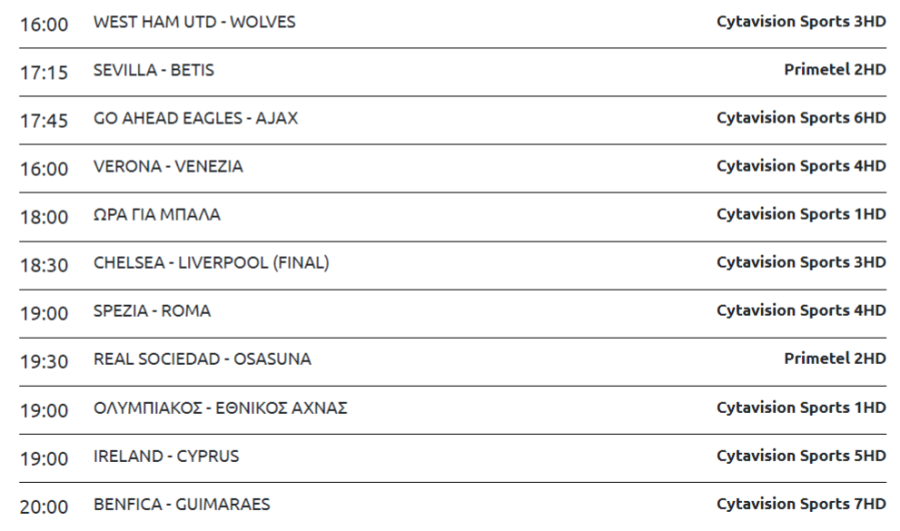Select Primetel 2HD beside Real Sociedad match
The width and height of the screenshot is (900, 531).
click(835, 359)
